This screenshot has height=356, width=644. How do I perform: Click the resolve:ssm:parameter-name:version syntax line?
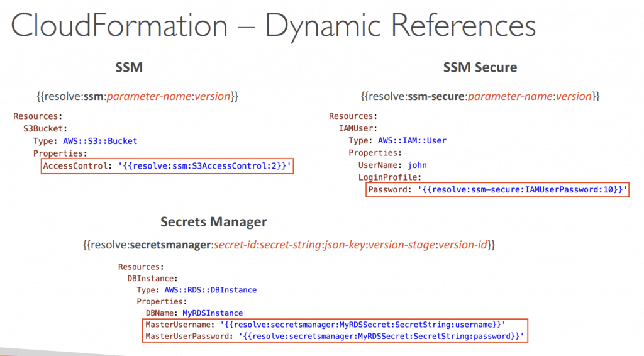click(138, 96)
